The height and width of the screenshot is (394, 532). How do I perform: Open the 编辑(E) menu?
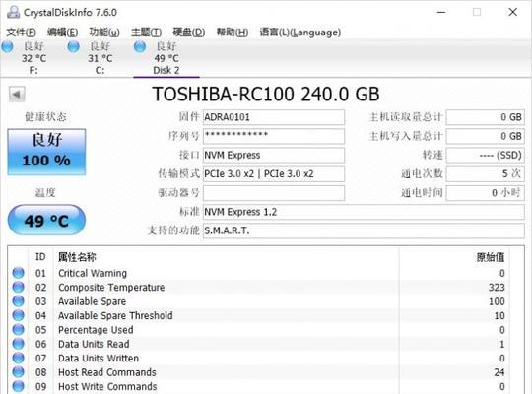[62, 33]
